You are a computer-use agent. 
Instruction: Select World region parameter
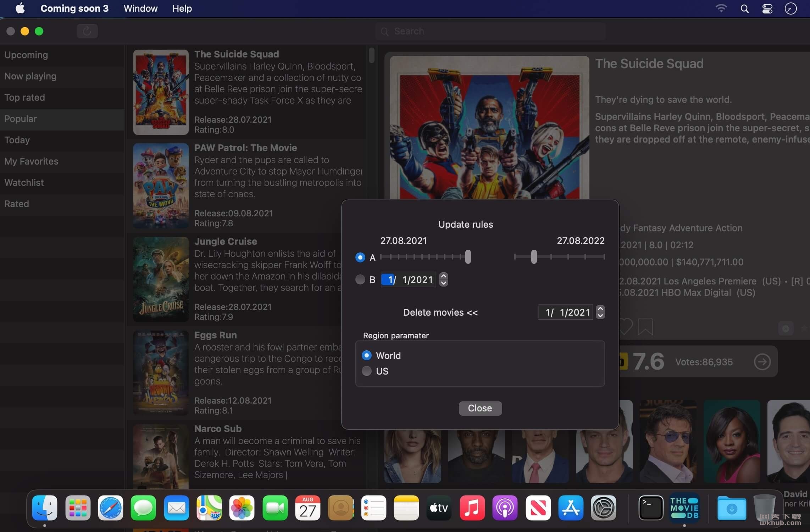pos(367,355)
